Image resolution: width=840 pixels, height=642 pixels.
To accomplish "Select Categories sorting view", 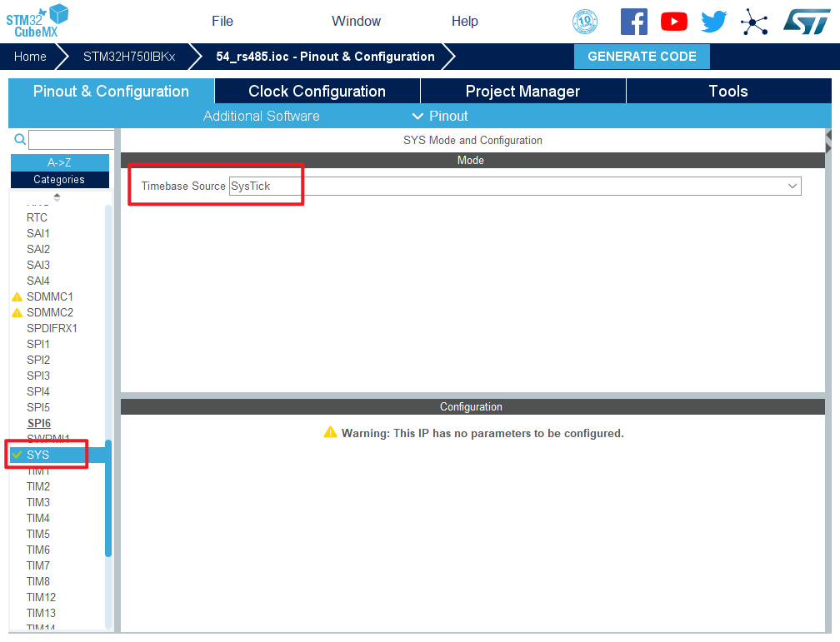I will click(x=59, y=179).
